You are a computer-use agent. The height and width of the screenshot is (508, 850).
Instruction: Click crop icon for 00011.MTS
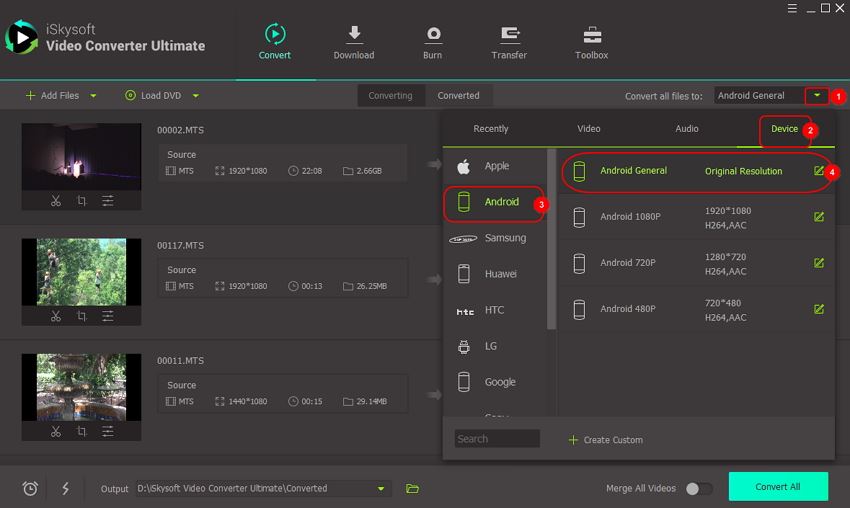pos(81,432)
